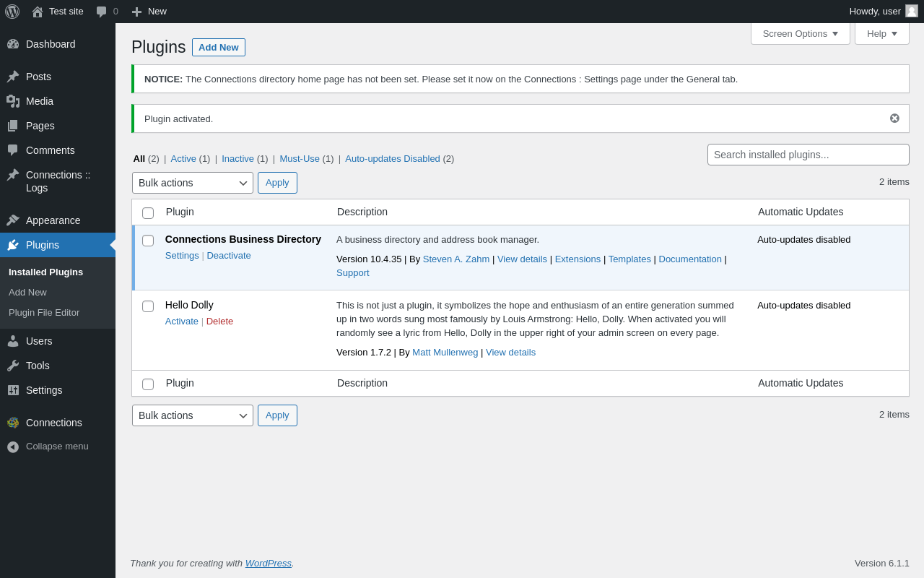924x578 pixels.
Task: Expand the Help tab
Action: pos(881,33)
